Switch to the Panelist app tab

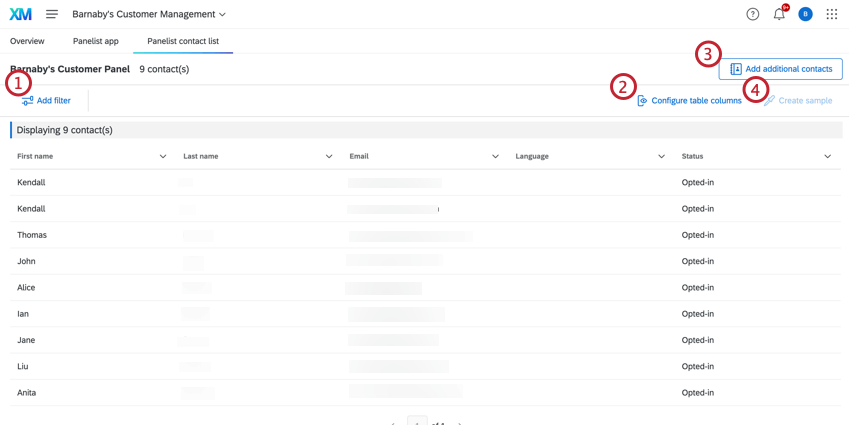coord(95,41)
